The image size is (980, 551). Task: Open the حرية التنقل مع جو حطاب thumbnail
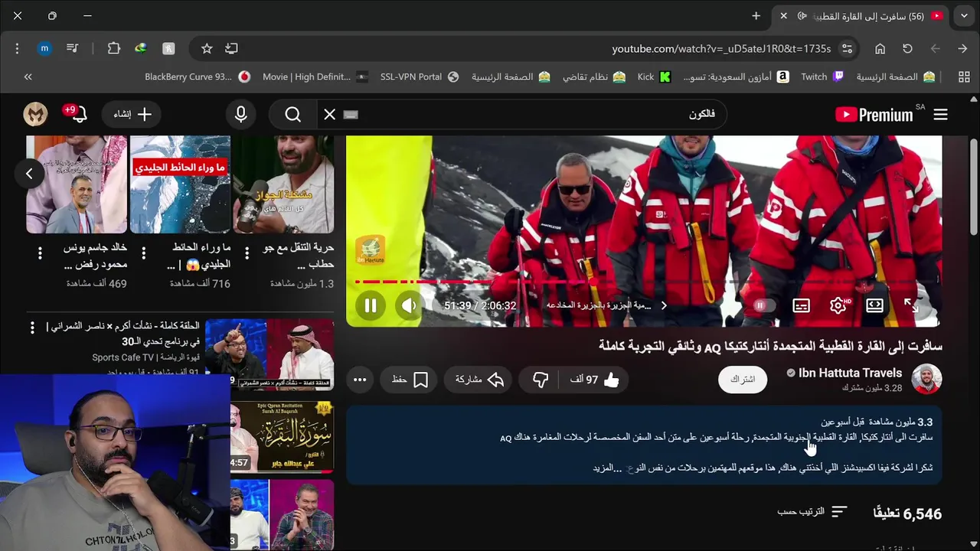[x=283, y=184]
